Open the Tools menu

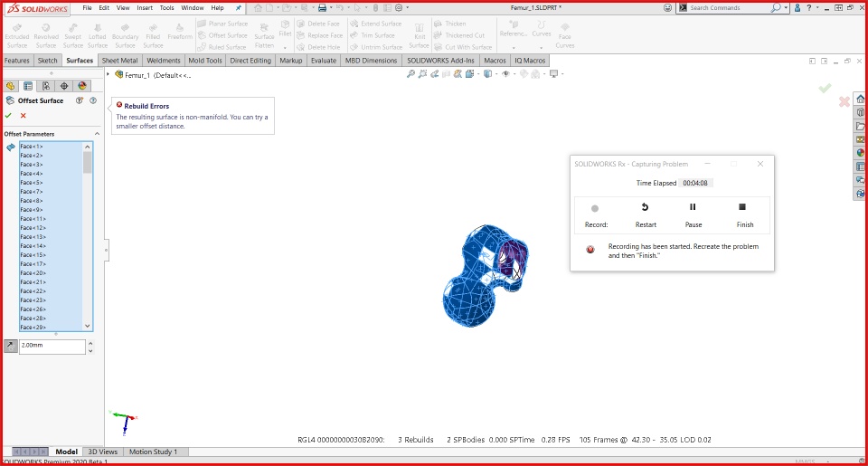tap(166, 8)
